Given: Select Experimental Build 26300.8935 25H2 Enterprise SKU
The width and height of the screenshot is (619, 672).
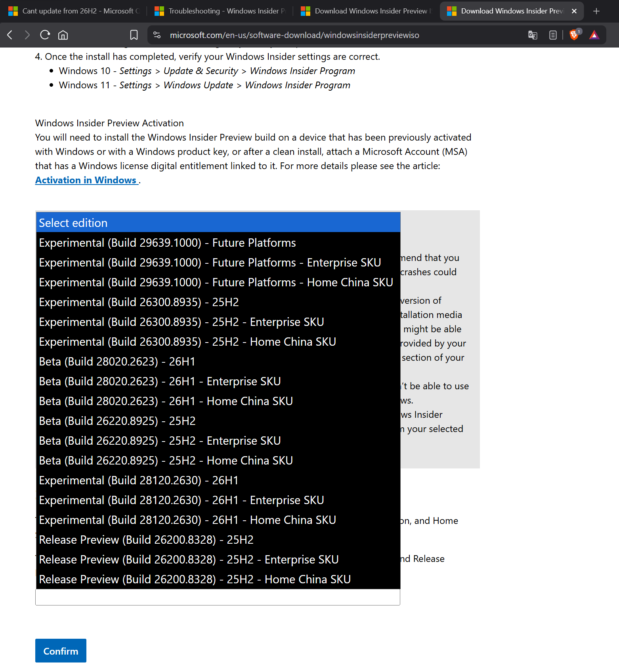Looking at the screenshot, I should point(218,322).
